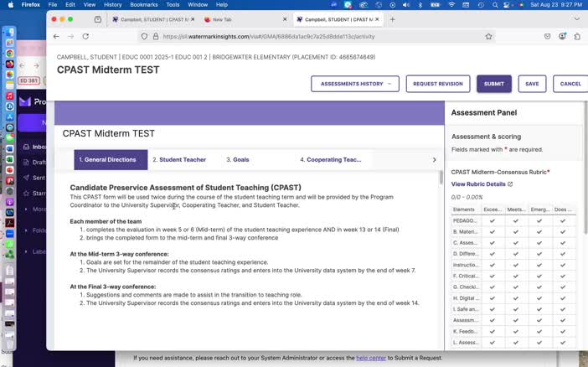588x367 pixels.
Task: Switch to the New Tab browser tab
Action: pyautogui.click(x=244, y=19)
